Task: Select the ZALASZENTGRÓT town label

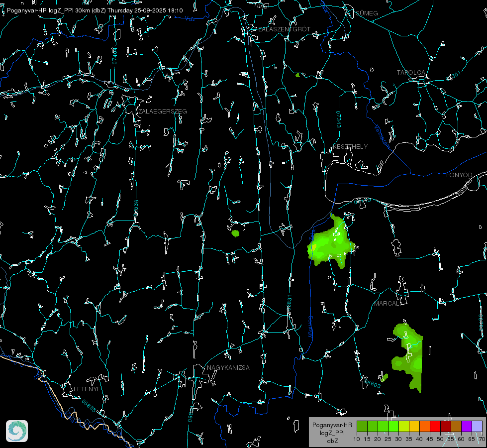Action: tap(284, 29)
